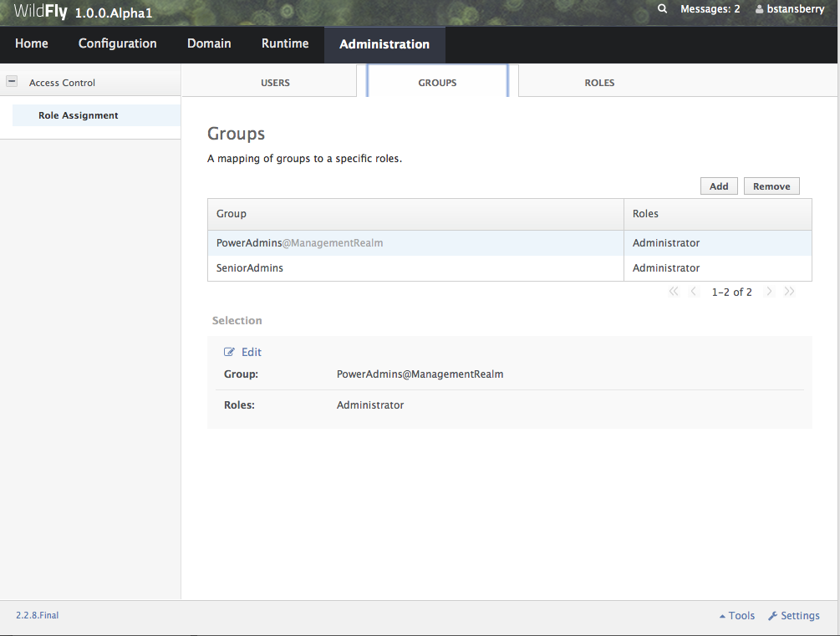The image size is (840, 636).
Task: Open the Configuration menu
Action: click(x=117, y=44)
